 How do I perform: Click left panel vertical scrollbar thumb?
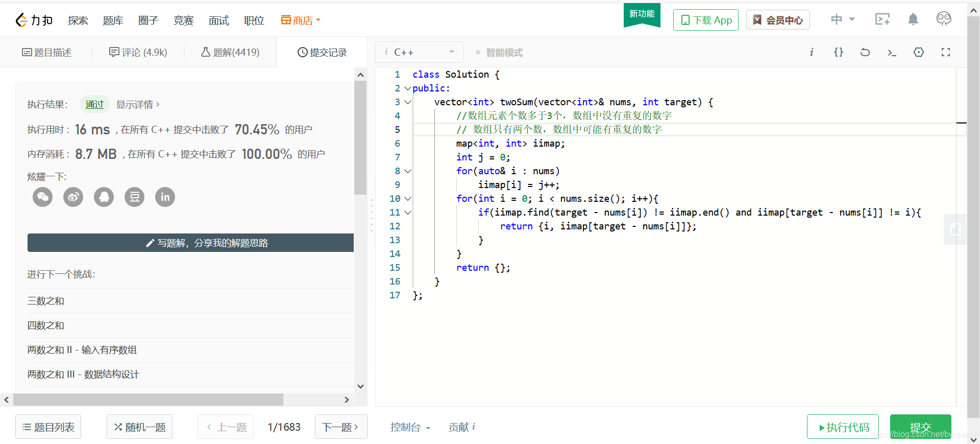(360, 138)
